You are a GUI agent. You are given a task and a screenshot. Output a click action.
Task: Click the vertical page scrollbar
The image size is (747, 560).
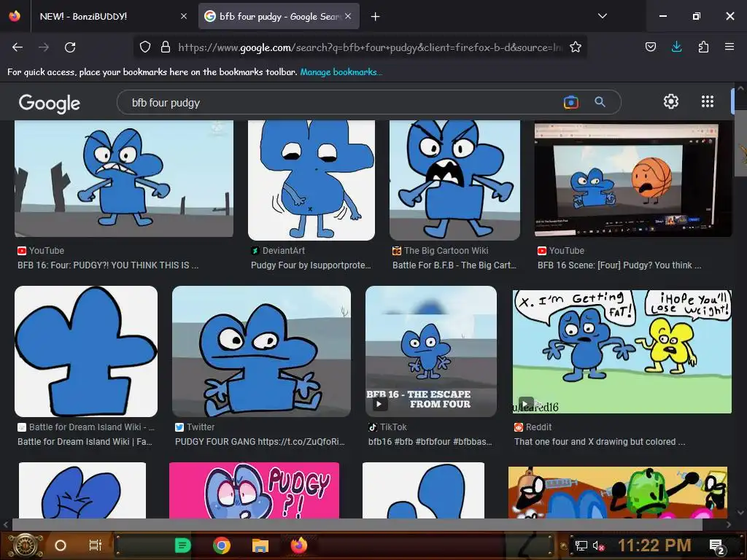[x=740, y=143]
